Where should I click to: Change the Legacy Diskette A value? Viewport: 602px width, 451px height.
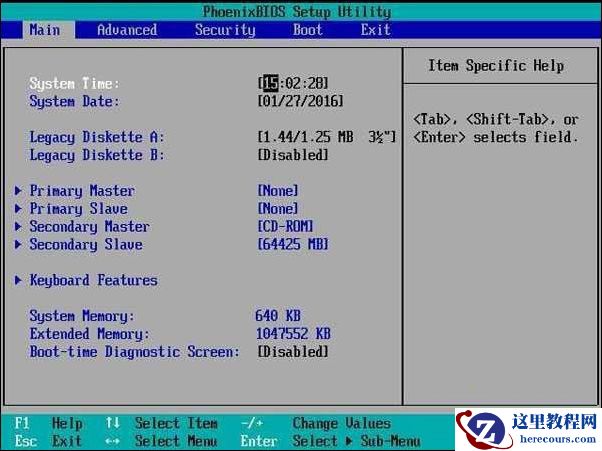[326, 137]
